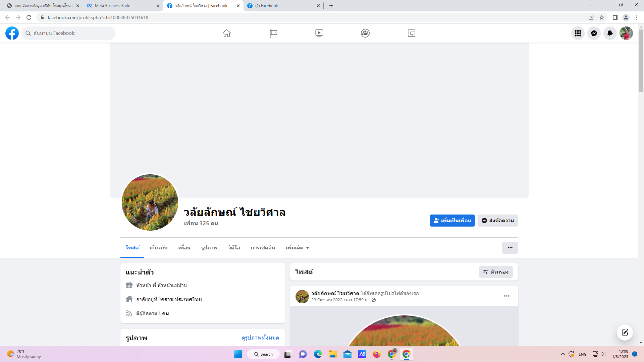
Task: Open the Pages flag icon
Action: coord(273,33)
